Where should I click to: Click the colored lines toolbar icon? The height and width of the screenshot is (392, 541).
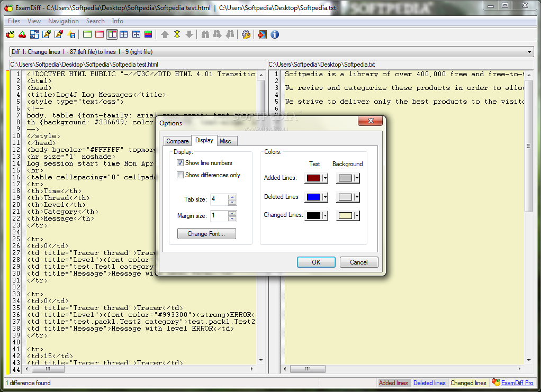(x=148, y=34)
